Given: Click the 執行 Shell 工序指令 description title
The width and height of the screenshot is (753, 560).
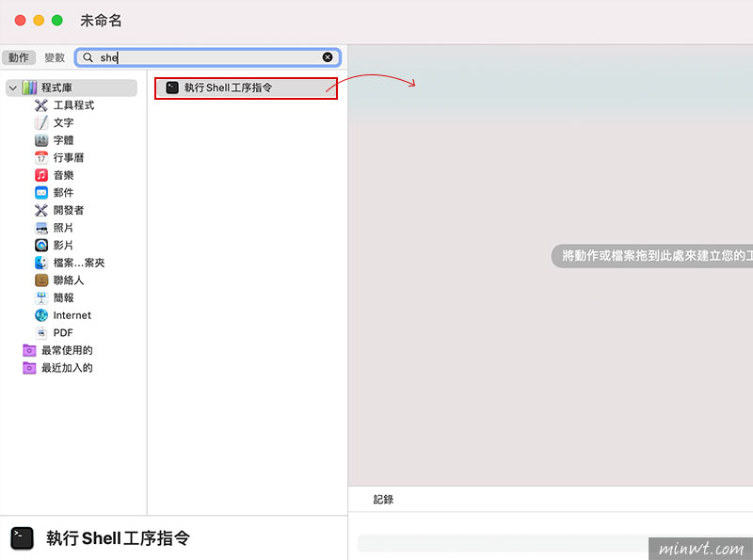Looking at the screenshot, I should (119, 538).
